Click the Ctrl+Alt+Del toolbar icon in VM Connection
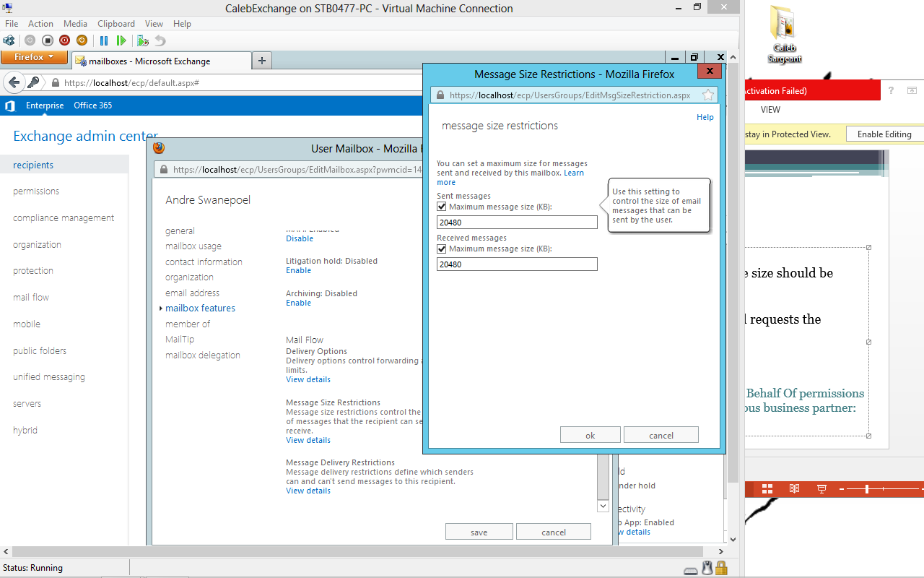 point(9,40)
